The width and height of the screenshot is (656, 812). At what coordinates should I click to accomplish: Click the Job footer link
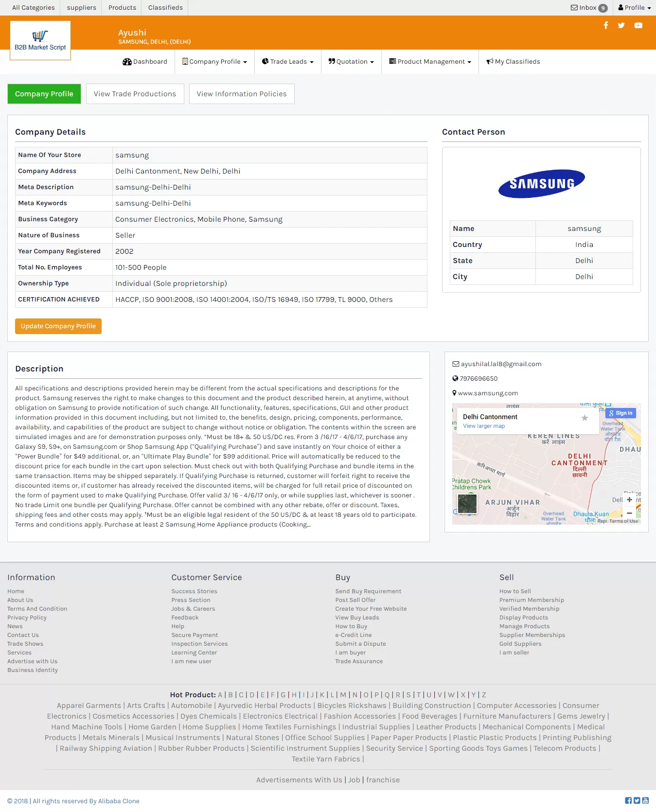pyautogui.click(x=354, y=780)
